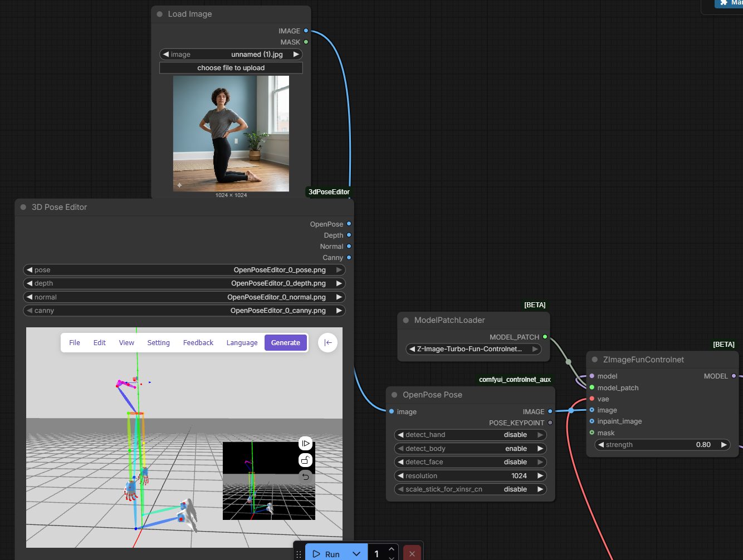The height and width of the screenshot is (560, 743).
Task: Open the Language menu in the pose editor
Action: coord(242,343)
